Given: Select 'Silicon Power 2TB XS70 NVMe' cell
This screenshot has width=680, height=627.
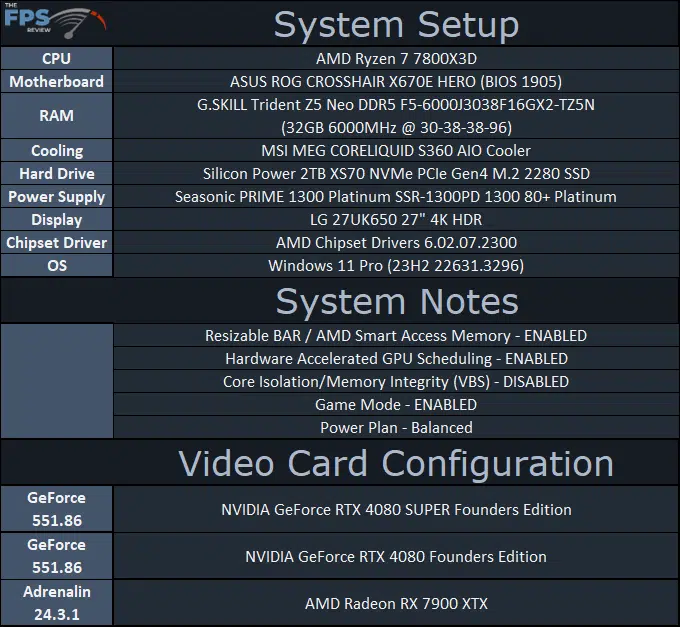Looking at the screenshot, I should [396, 173].
